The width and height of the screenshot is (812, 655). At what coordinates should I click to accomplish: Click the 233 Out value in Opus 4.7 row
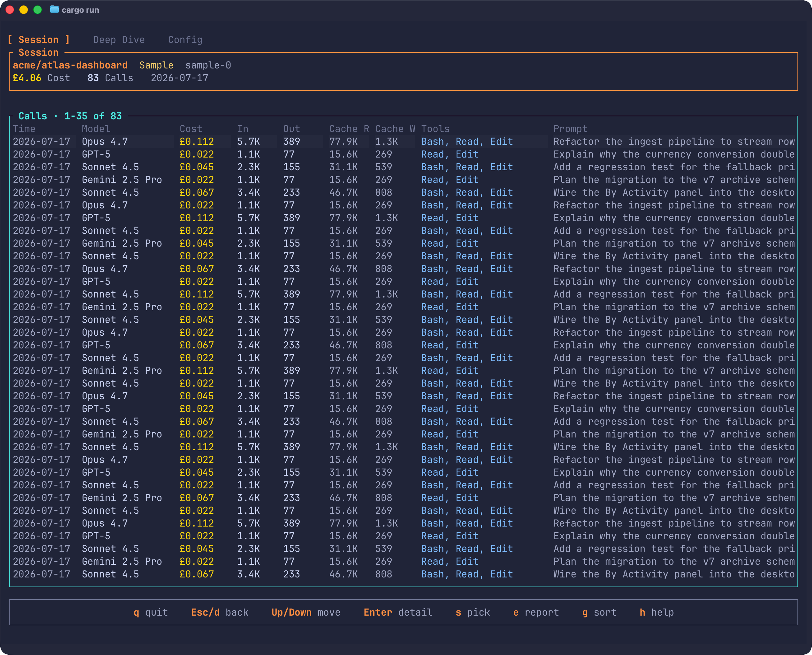(291, 269)
